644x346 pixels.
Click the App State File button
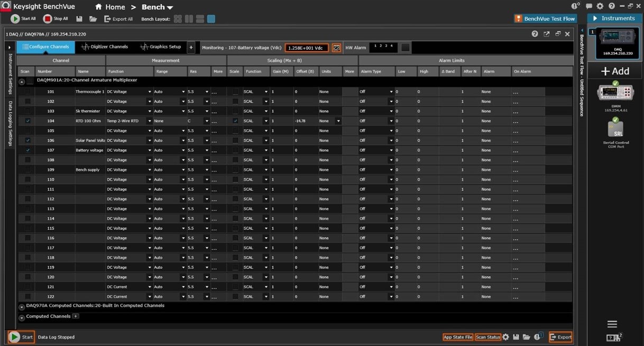pyautogui.click(x=458, y=337)
